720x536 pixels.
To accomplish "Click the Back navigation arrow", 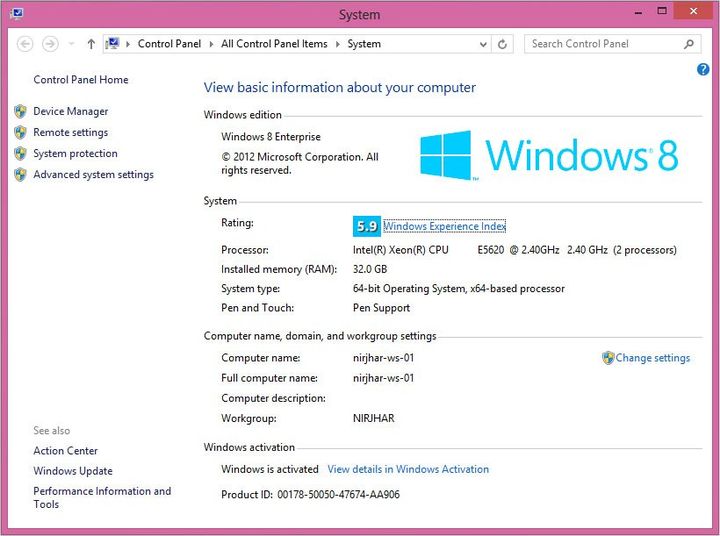I will [x=26, y=44].
